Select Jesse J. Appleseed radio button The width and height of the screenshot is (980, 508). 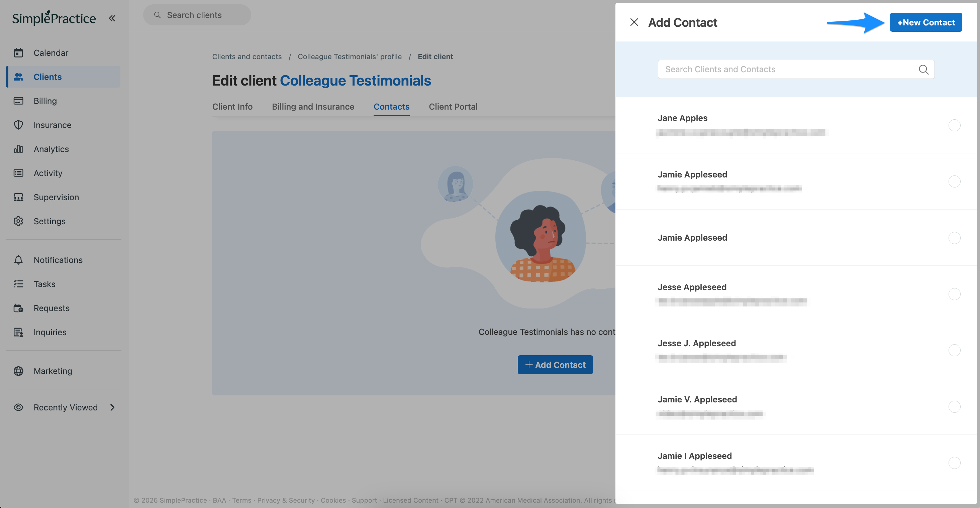[954, 350]
